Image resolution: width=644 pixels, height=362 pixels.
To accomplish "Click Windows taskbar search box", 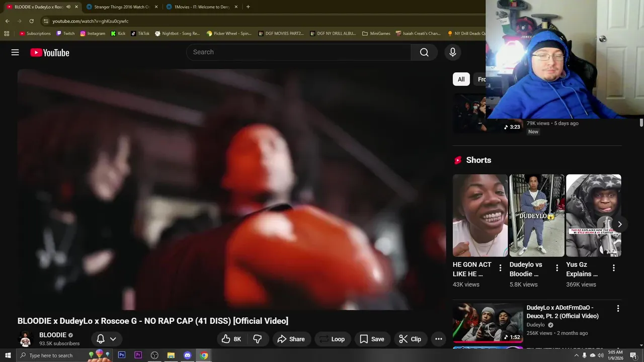I will point(65,355).
